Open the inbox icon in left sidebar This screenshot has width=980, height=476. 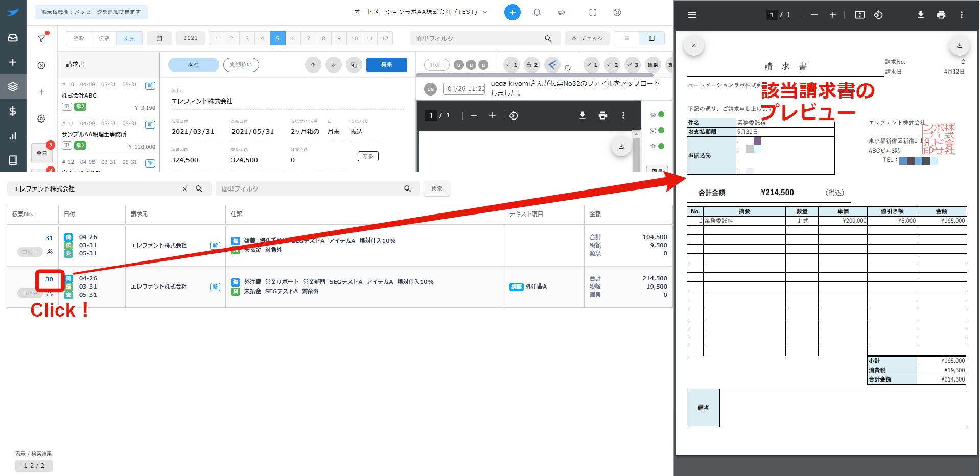[x=13, y=37]
